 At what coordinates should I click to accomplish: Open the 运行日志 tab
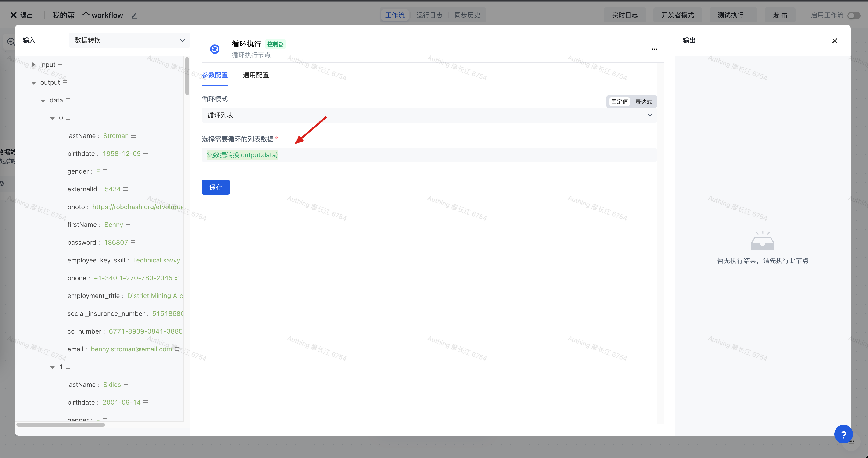(429, 15)
